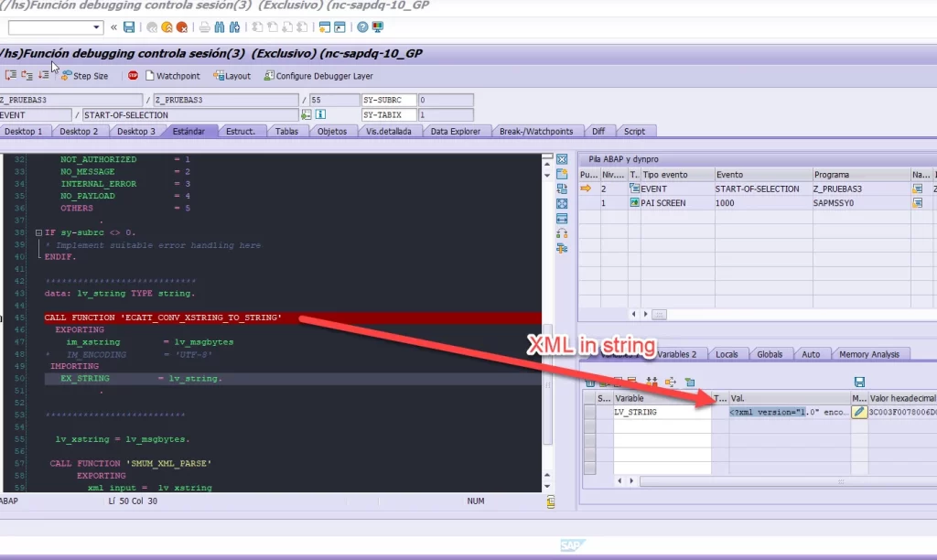Click the Find Next binoculars icon
Image resolution: width=937 pixels, height=560 pixels.
point(235,27)
